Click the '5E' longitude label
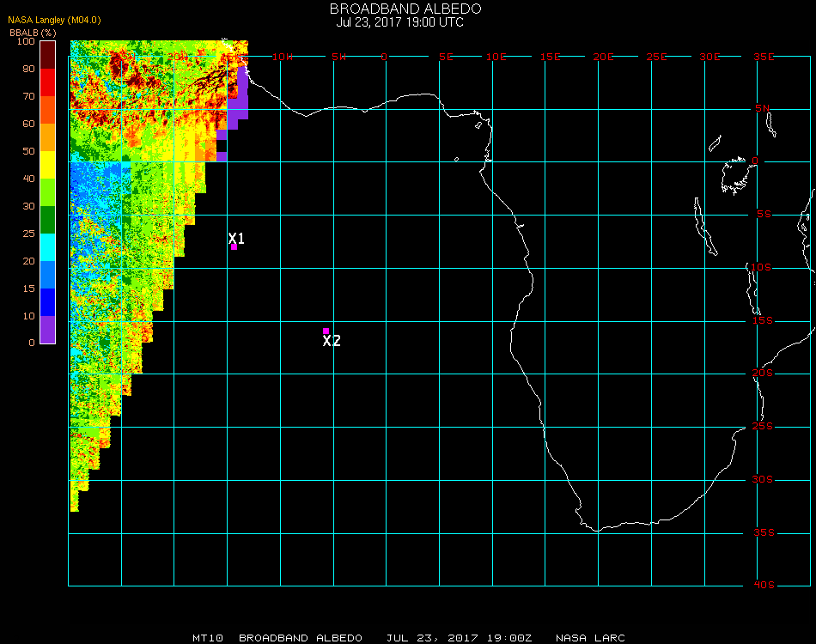This screenshot has width=816, height=644. coord(446,57)
